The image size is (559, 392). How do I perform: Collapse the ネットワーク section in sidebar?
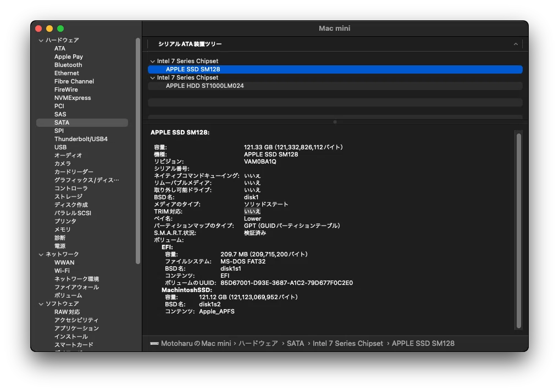41,254
